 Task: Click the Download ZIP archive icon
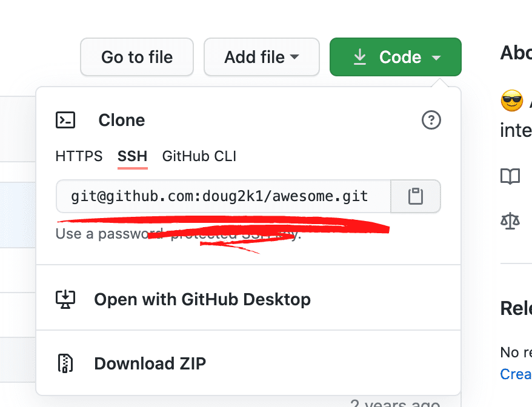(65, 363)
